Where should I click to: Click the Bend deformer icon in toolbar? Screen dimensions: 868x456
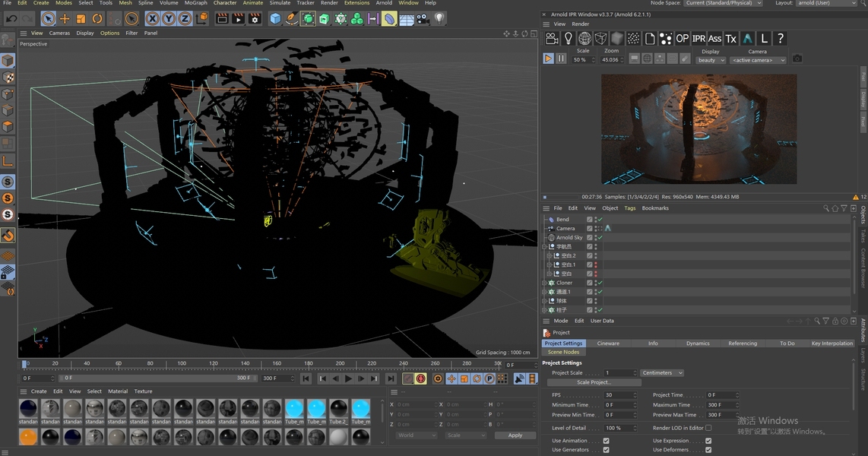(390, 19)
